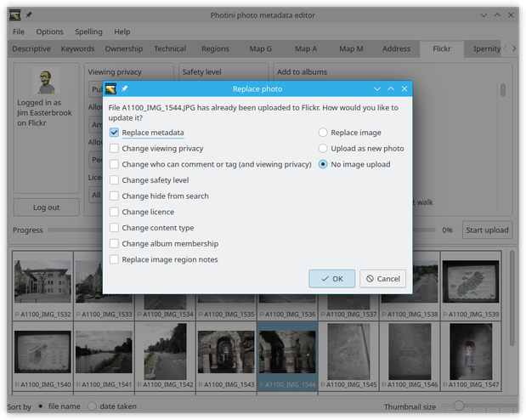The height and width of the screenshot is (420, 526).
Task: Maximize the Replace photo dialog
Action: pos(391,88)
